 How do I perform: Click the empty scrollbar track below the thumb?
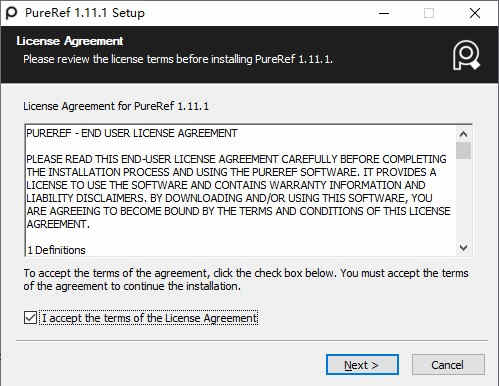pyautogui.click(x=463, y=200)
